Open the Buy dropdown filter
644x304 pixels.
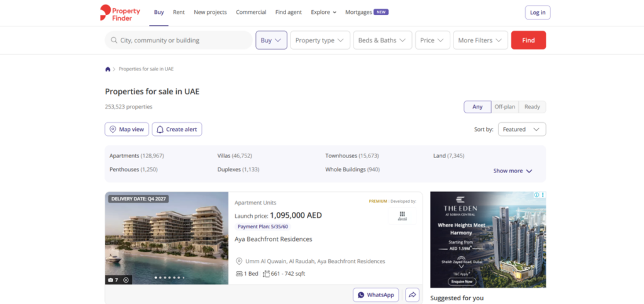pos(271,40)
